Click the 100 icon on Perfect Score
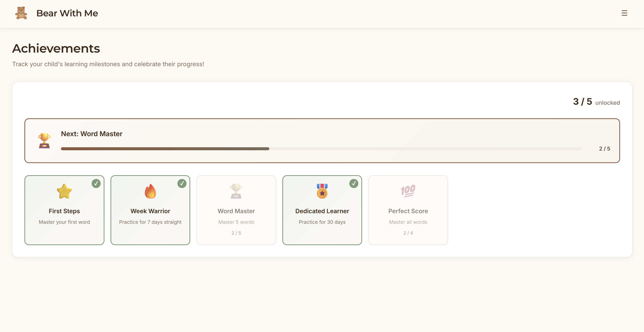The height and width of the screenshot is (332, 644). click(x=408, y=191)
